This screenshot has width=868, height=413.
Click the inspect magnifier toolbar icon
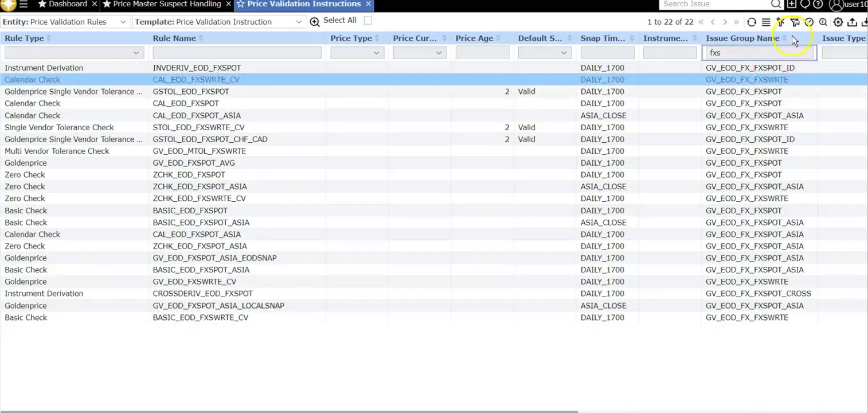[x=823, y=22]
